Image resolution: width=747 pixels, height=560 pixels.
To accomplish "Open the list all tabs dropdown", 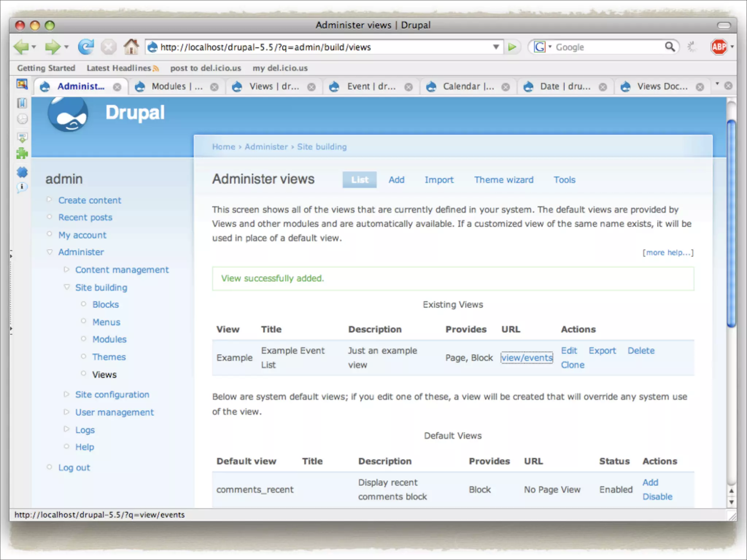I will pos(717,84).
